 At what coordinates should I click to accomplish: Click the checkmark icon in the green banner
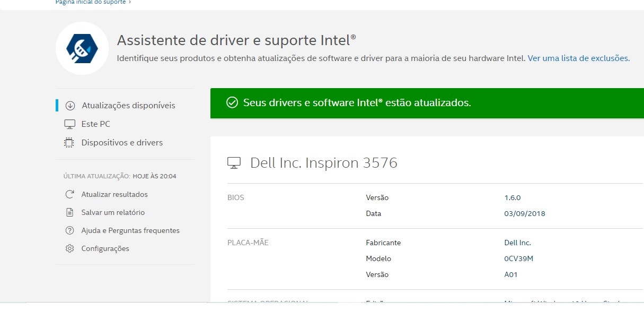[232, 103]
